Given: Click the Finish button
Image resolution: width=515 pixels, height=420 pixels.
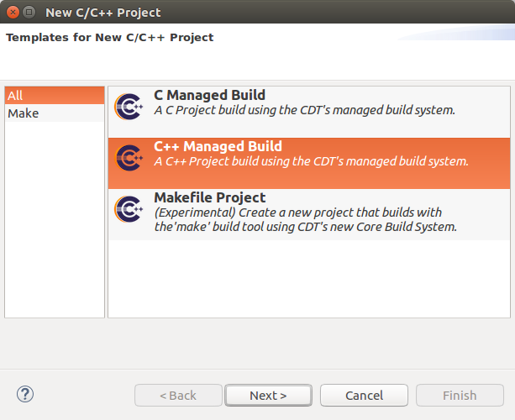Looking at the screenshot, I should point(460,395).
